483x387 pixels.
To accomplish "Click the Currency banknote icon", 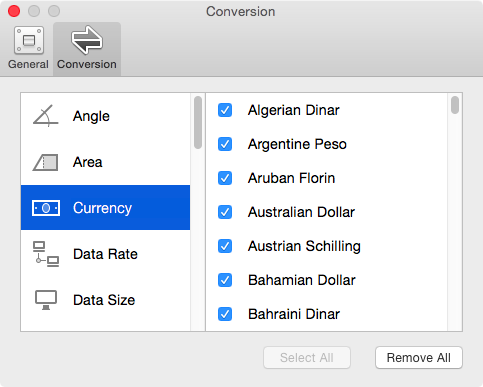I will [46, 208].
